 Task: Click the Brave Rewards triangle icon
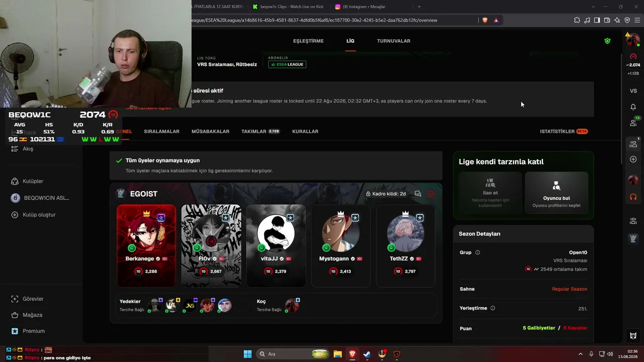pyautogui.click(x=496, y=20)
